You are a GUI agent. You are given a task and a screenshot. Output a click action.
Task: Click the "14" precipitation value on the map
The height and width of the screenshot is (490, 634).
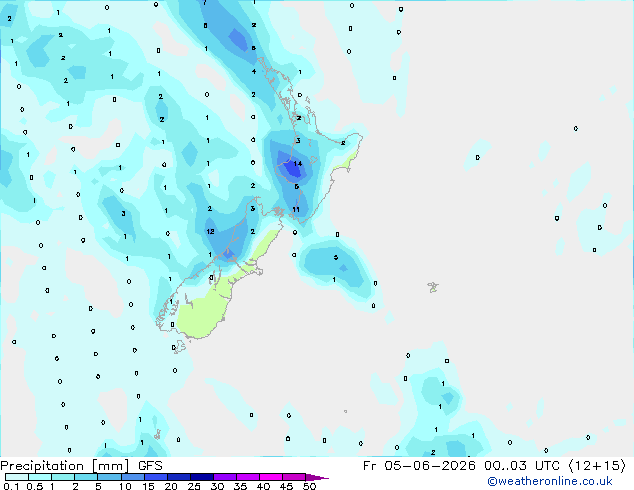[298, 164]
